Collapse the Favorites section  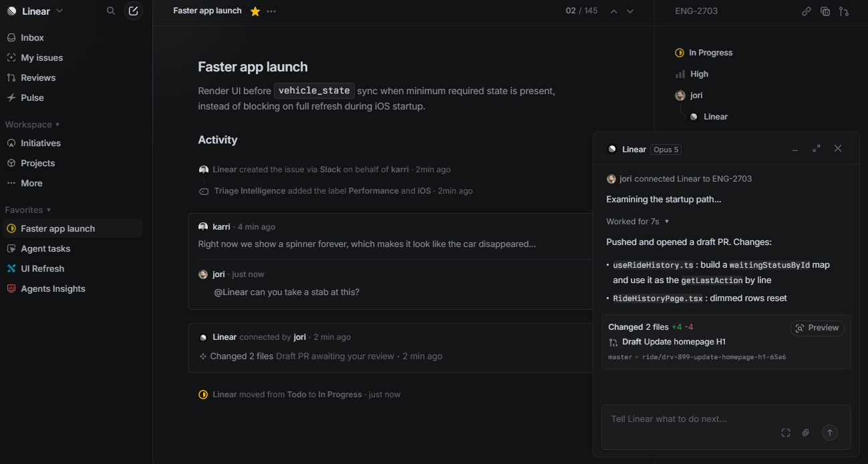click(28, 210)
